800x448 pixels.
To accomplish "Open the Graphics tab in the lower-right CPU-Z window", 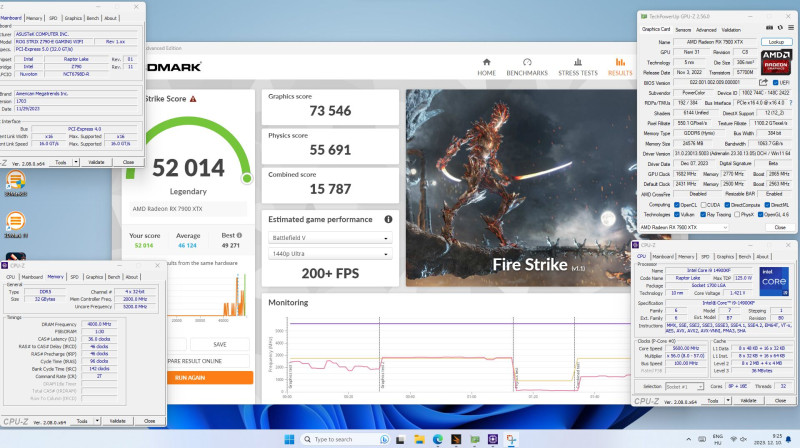I will coord(725,257).
